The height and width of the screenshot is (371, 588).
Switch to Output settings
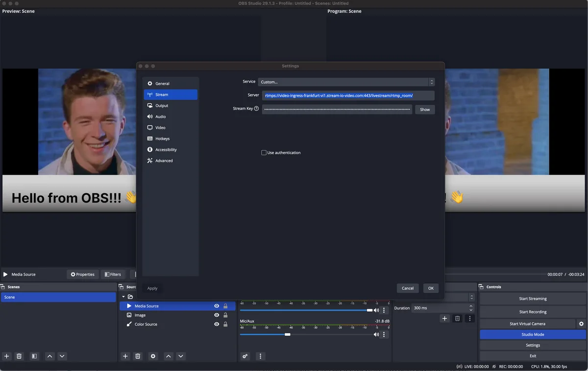(x=171, y=106)
